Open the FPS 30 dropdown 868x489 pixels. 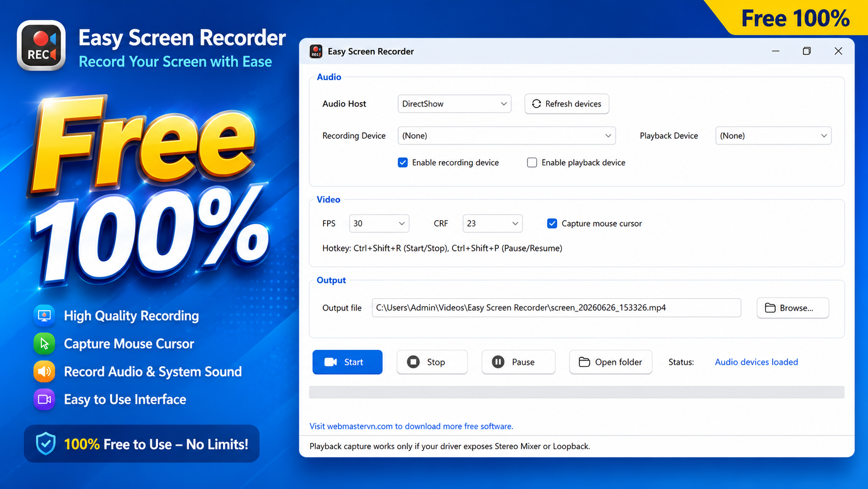[x=379, y=223]
